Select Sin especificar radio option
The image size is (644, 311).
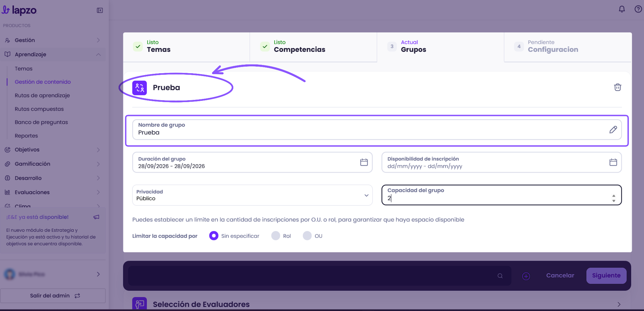pyautogui.click(x=214, y=236)
